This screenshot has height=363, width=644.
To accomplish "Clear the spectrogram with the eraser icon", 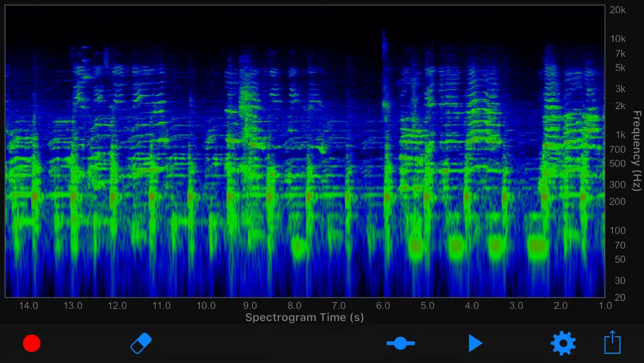I will [x=141, y=343].
